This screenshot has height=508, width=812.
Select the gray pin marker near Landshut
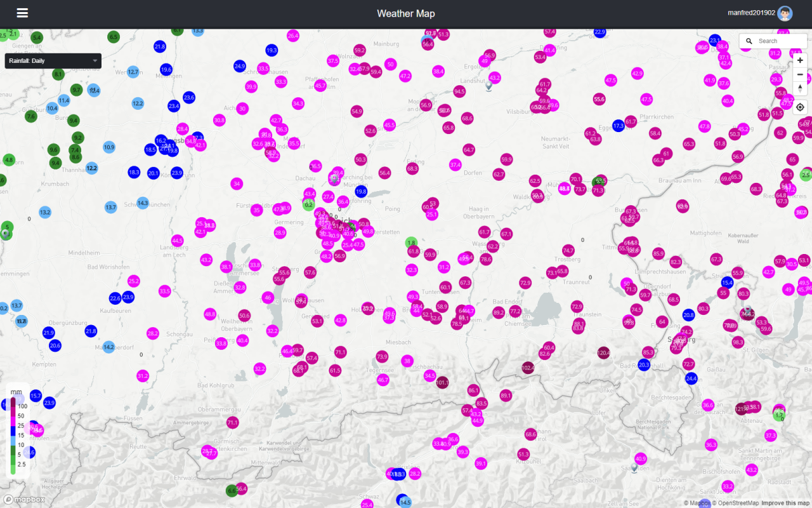(x=488, y=86)
